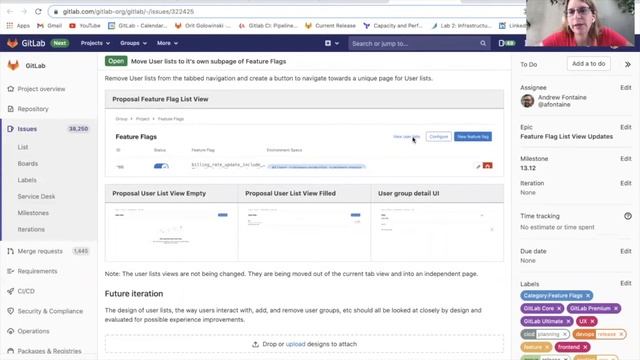
Task: Edit the Iteration
Action: [626, 183]
